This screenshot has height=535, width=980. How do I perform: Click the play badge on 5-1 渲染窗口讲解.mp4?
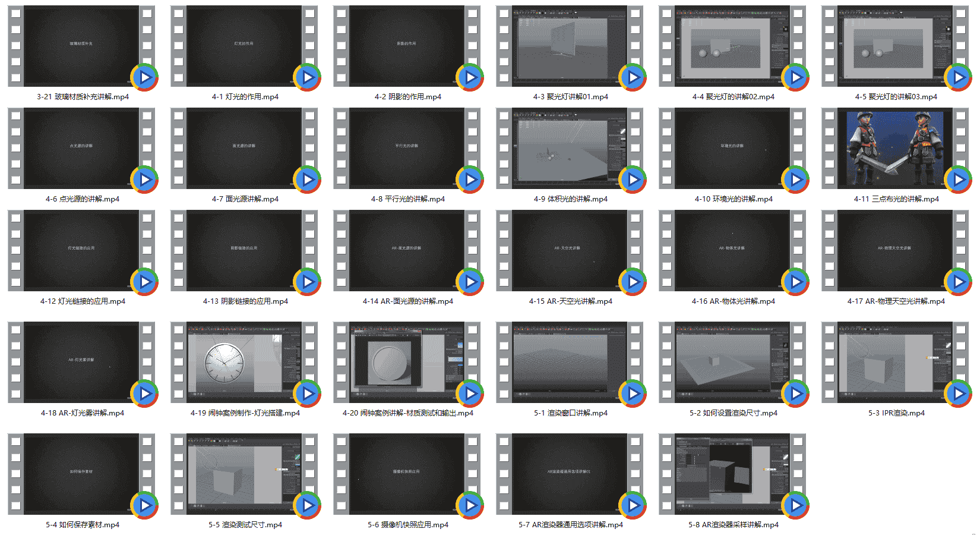click(x=633, y=394)
